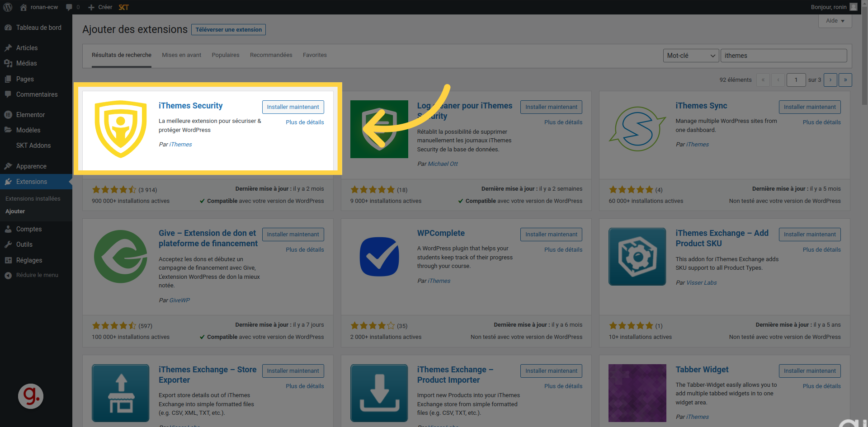
Task: Open the red g. floating badge
Action: (31, 396)
